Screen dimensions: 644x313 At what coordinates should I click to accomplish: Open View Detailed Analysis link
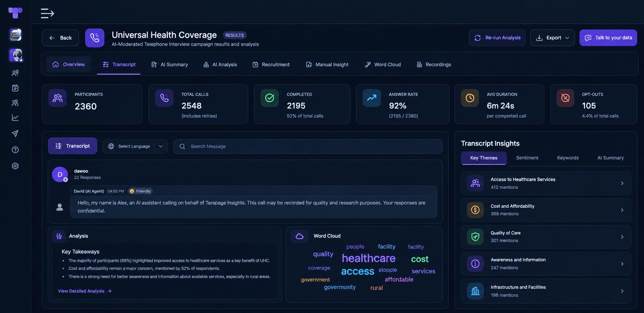[x=85, y=291]
